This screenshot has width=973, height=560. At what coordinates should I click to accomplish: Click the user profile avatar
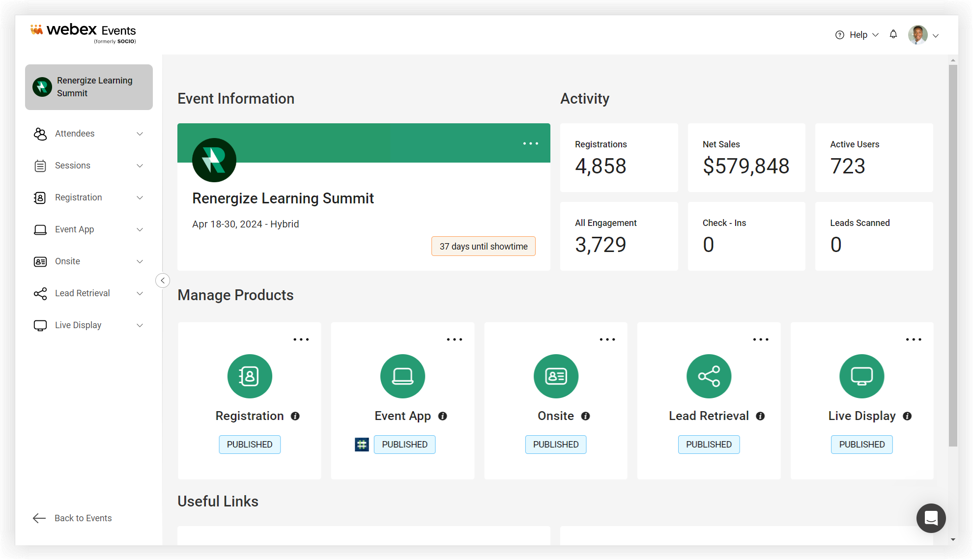point(918,35)
